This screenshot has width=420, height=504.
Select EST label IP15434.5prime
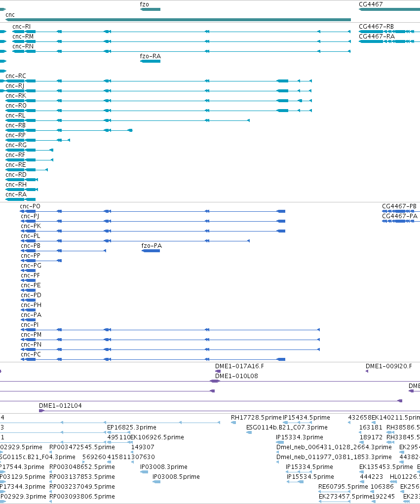pyautogui.click(x=306, y=418)
